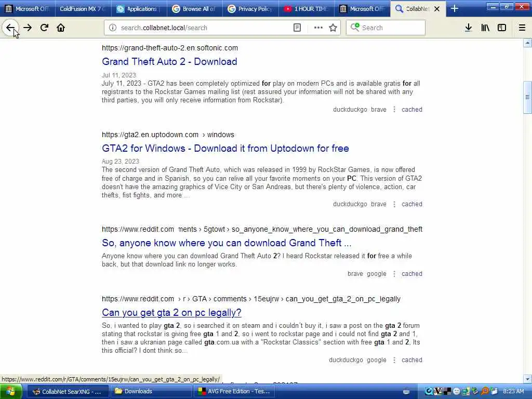The width and height of the screenshot is (532, 399).
Task: Click the 'Jul 11, 2023' result date
Action: click(119, 75)
